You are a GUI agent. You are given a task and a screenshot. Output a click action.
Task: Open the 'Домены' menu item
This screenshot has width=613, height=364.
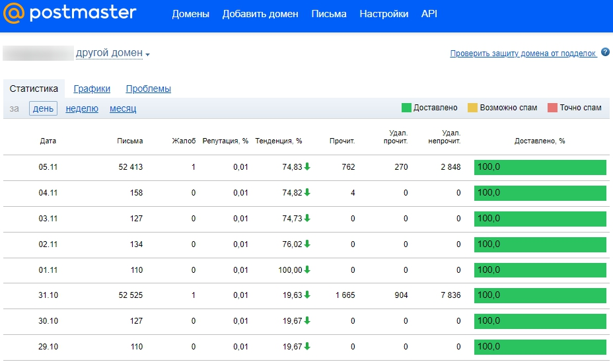pos(190,14)
